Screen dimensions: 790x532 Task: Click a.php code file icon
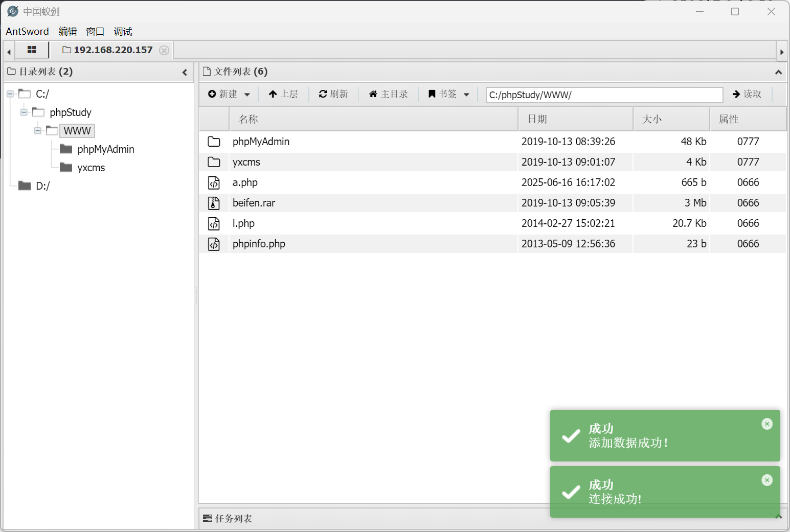tap(214, 182)
